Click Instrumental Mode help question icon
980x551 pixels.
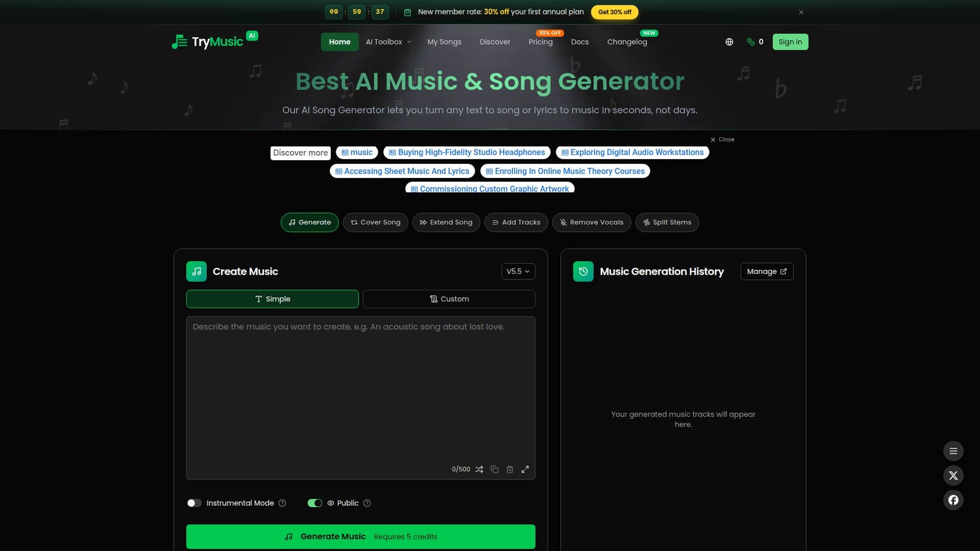coord(282,503)
